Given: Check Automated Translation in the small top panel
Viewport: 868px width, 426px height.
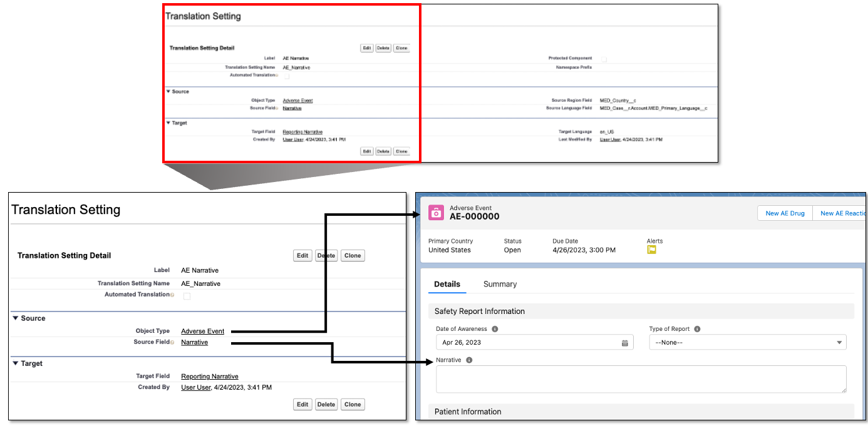Looking at the screenshot, I should [x=287, y=76].
